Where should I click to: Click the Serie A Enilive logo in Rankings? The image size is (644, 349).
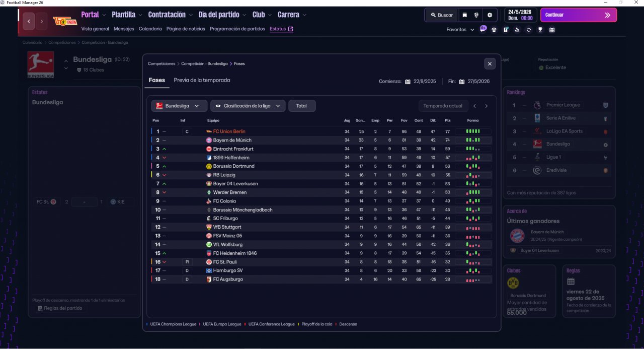(x=537, y=118)
